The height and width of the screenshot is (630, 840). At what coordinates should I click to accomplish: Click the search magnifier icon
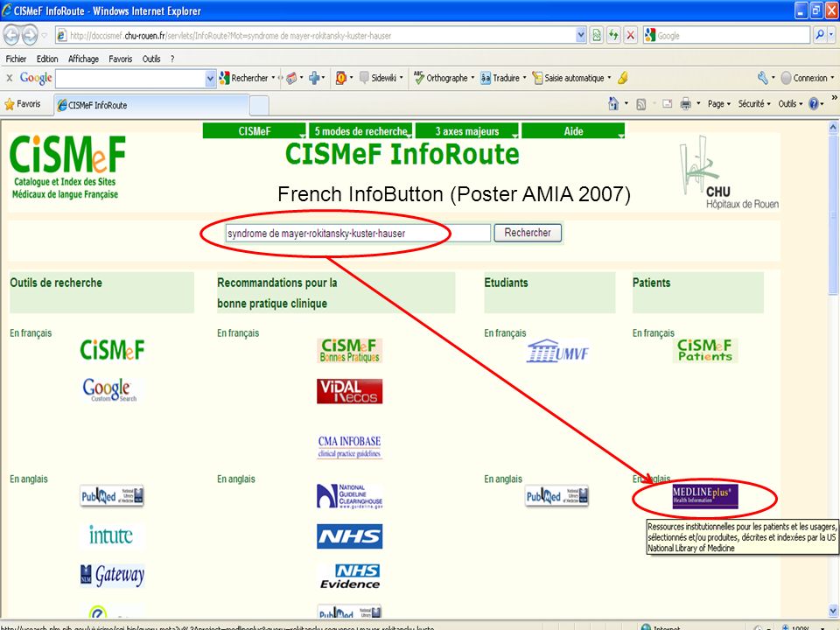pyautogui.click(x=820, y=35)
